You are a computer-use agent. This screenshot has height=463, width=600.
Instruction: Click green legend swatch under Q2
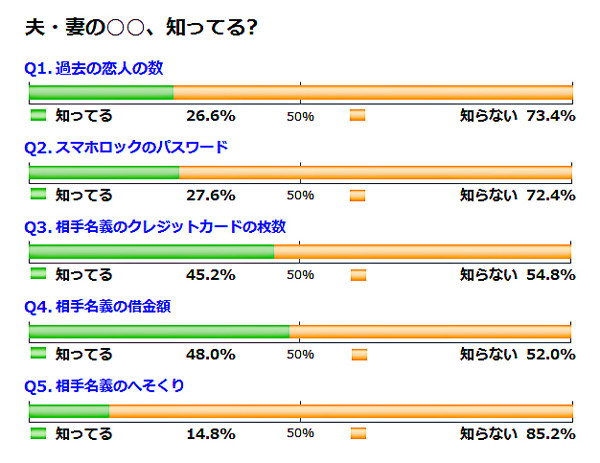point(38,194)
